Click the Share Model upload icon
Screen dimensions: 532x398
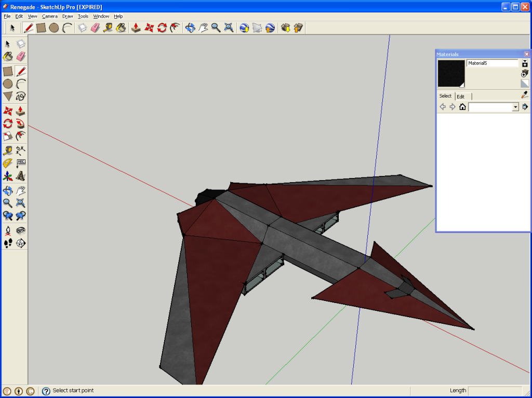[298, 28]
